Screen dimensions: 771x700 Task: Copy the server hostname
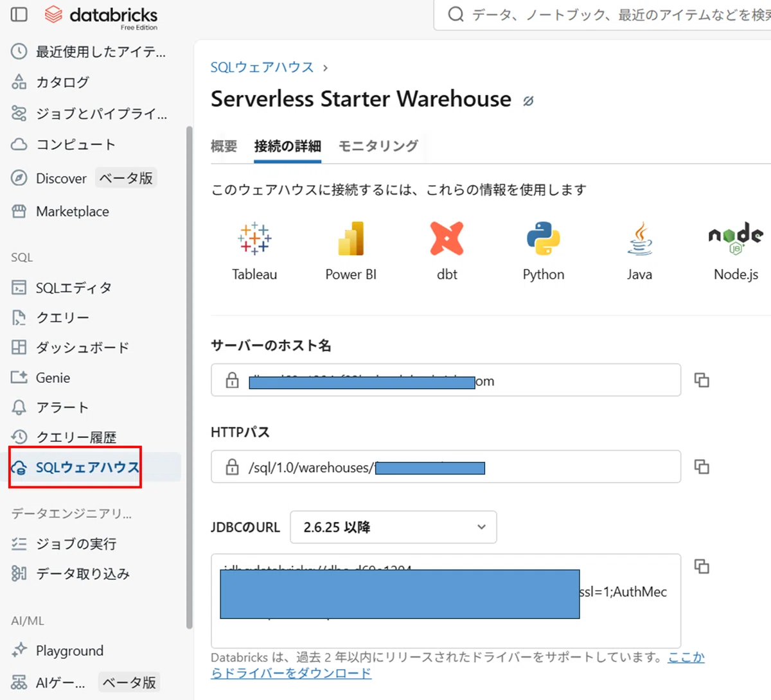pyautogui.click(x=702, y=380)
